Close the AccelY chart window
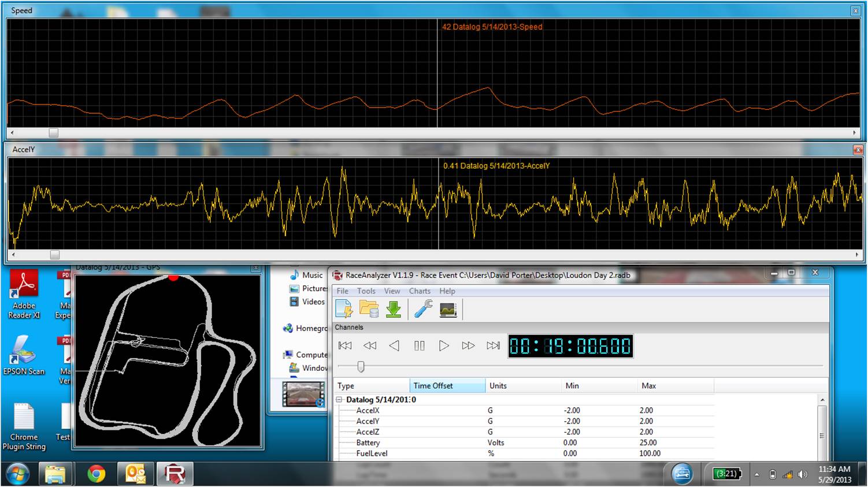The width and height of the screenshot is (868, 487). pyautogui.click(x=858, y=150)
